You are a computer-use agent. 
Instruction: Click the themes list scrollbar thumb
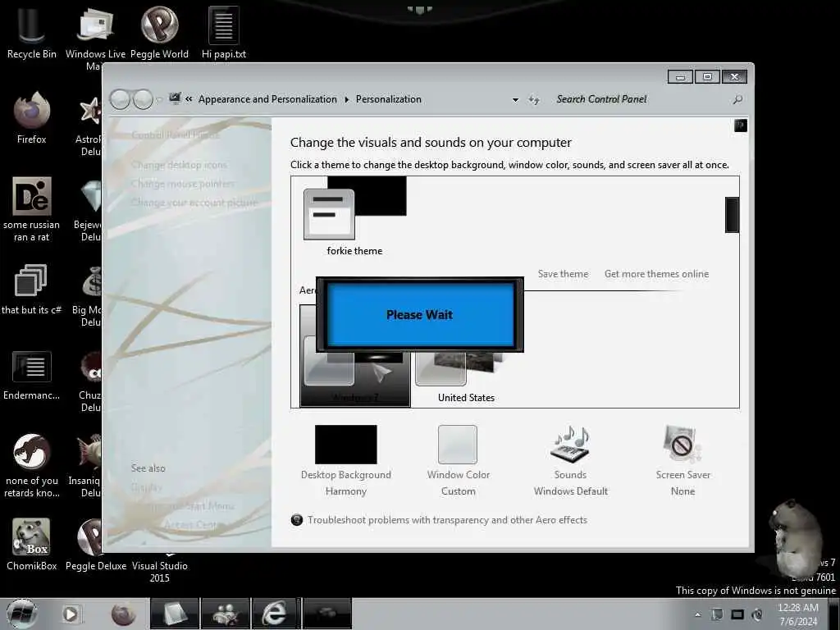pos(732,215)
